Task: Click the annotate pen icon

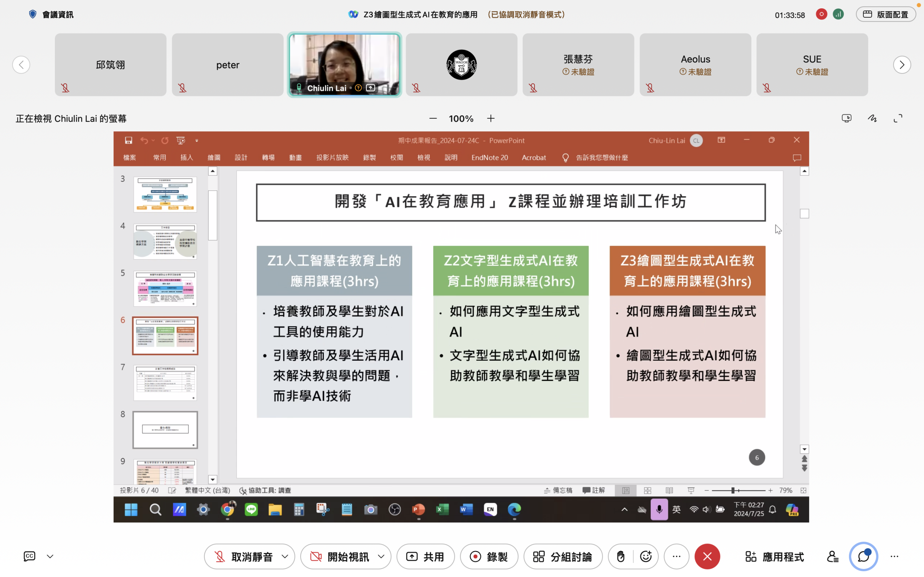Action: pos(872,118)
